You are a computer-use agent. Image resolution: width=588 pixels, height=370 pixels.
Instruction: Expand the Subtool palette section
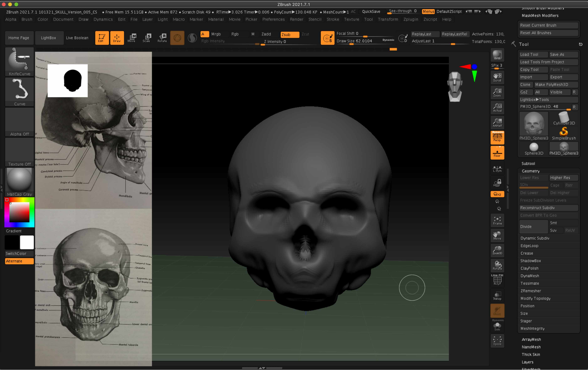tap(528, 164)
